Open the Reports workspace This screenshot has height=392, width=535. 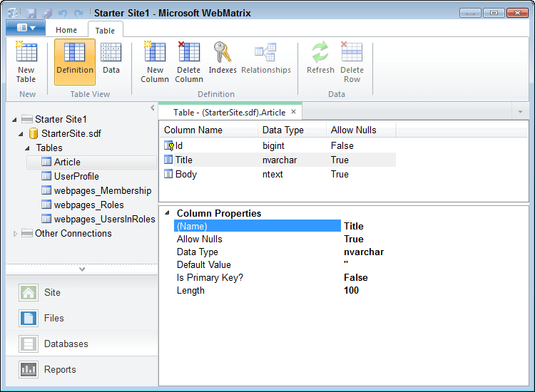click(x=82, y=369)
